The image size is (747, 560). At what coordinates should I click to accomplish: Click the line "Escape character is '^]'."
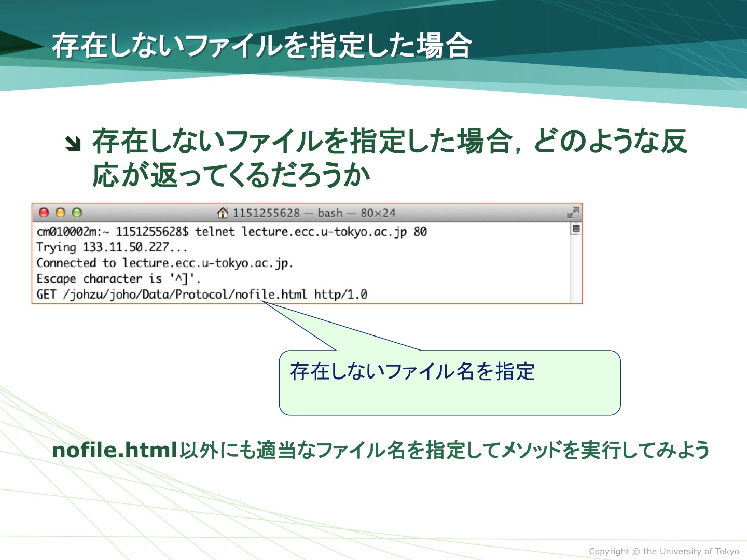coord(118,278)
